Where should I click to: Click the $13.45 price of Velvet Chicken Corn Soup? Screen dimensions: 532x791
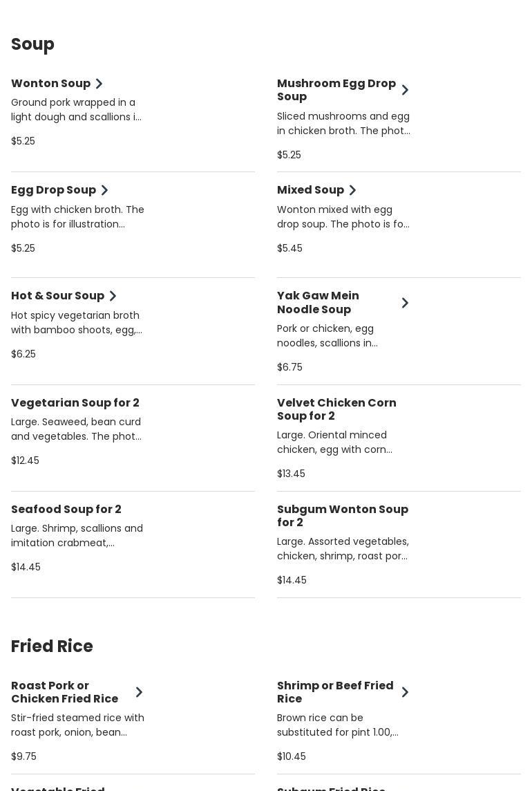pos(291,474)
